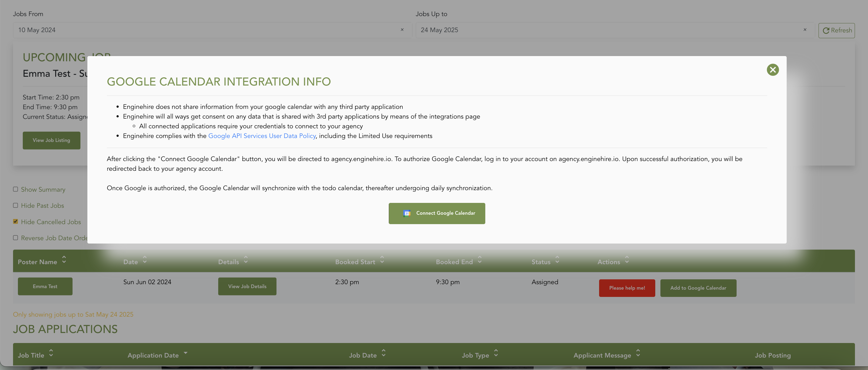Clear the Jobs From date field

tap(402, 30)
